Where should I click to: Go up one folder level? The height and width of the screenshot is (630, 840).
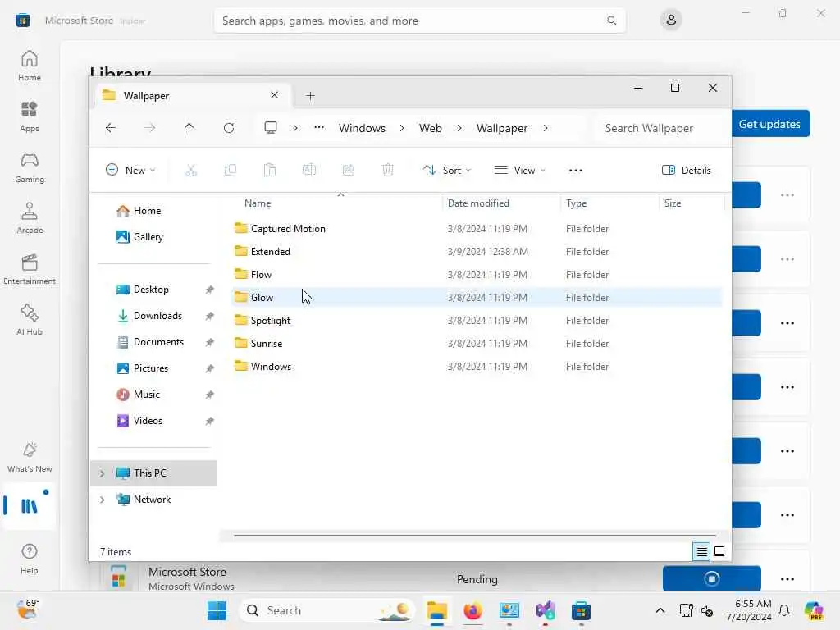point(189,128)
